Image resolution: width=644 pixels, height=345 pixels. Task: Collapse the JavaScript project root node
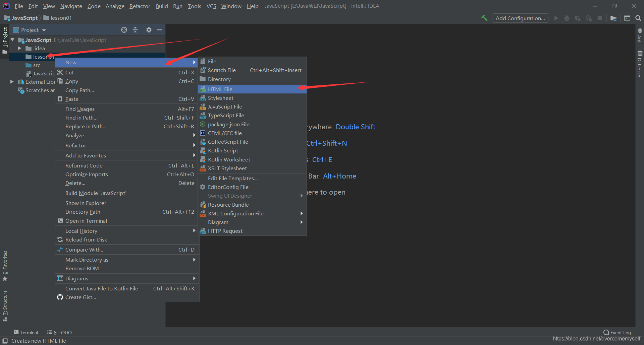pyautogui.click(x=12, y=40)
